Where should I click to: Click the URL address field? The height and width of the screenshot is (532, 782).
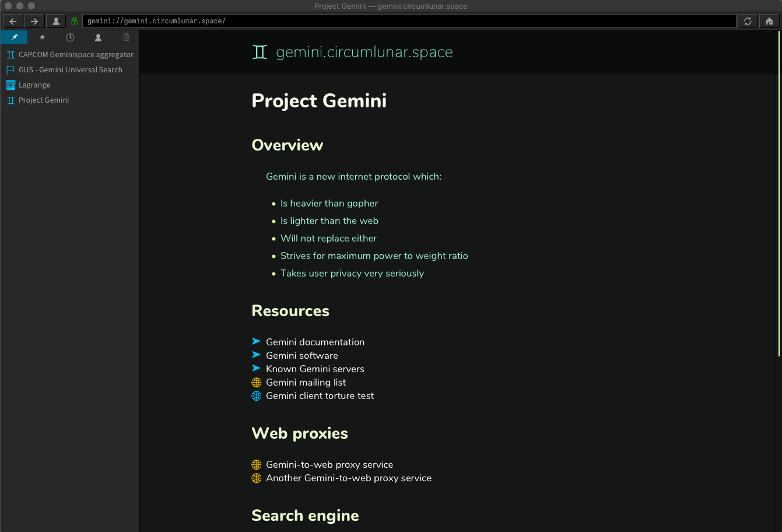[408, 21]
